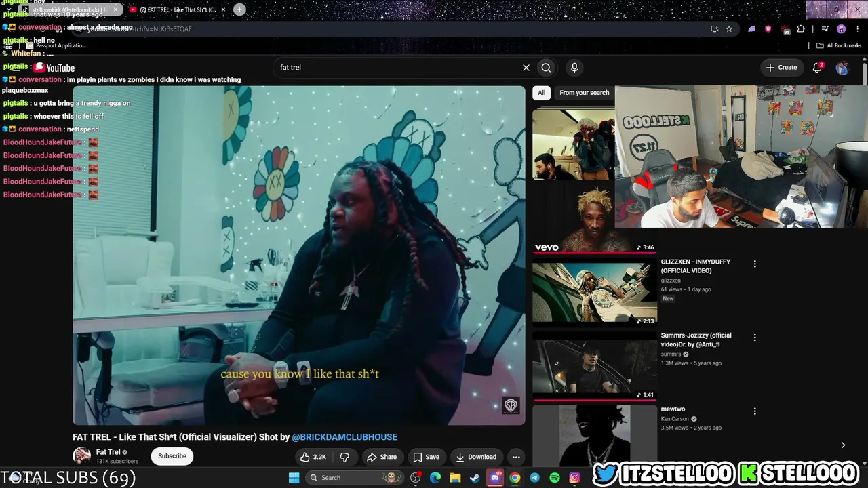This screenshot has width=868, height=488.
Task: Click the channel watermark on the video
Action: click(x=511, y=405)
